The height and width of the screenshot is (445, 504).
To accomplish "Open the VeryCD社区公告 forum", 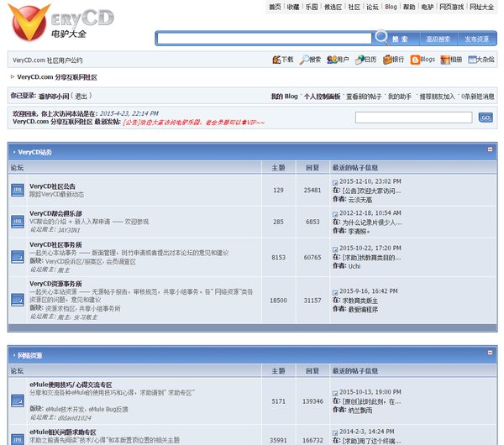I will 52,186.
